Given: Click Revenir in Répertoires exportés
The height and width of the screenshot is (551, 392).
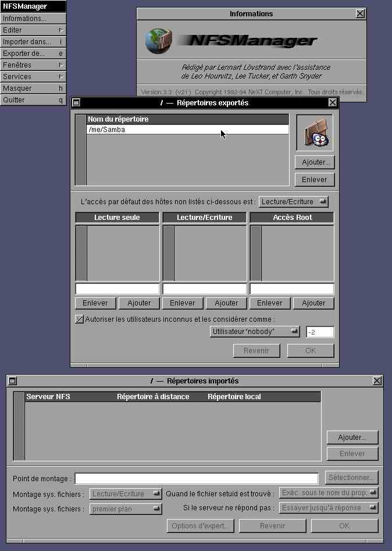Looking at the screenshot, I should point(256,351).
